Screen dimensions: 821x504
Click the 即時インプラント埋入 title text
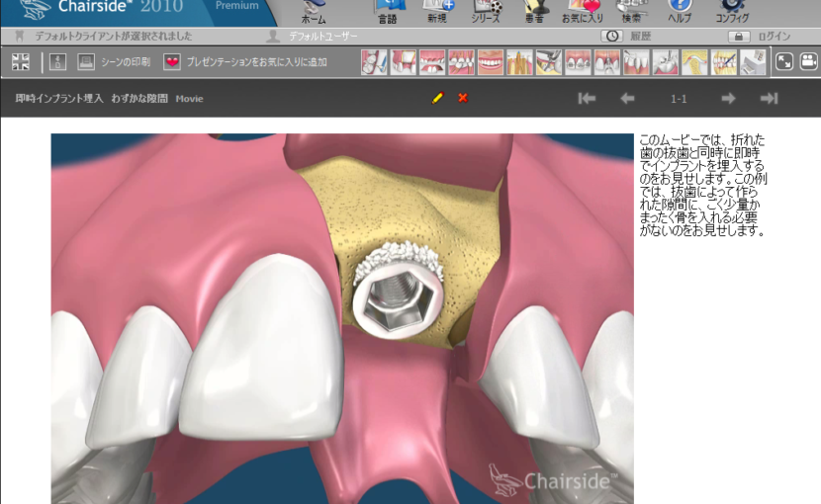59,99
